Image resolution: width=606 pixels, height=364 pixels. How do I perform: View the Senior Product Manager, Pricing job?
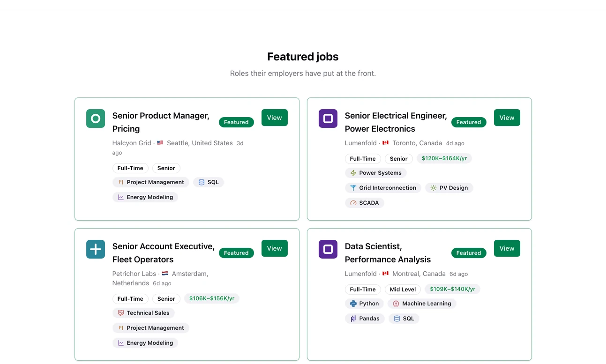tap(275, 118)
